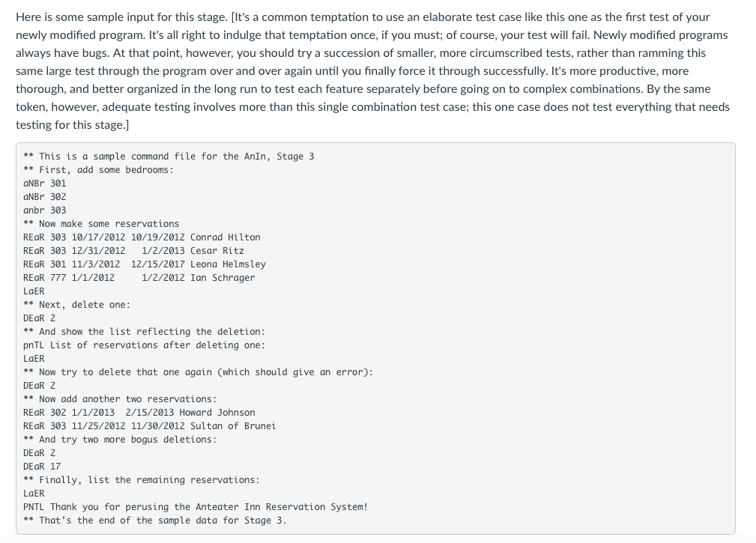Click the Cesar Ritz reservation line
Viewport: 756px width, 543px height.
click(x=133, y=251)
